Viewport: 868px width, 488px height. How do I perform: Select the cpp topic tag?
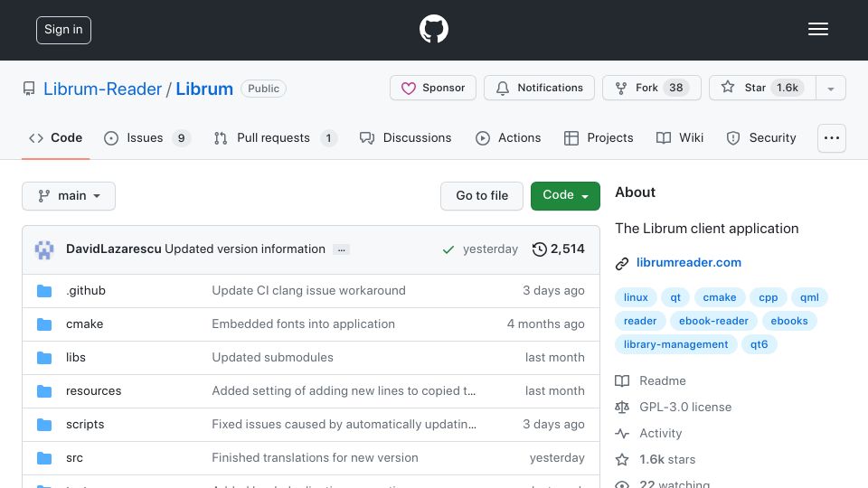tap(769, 297)
